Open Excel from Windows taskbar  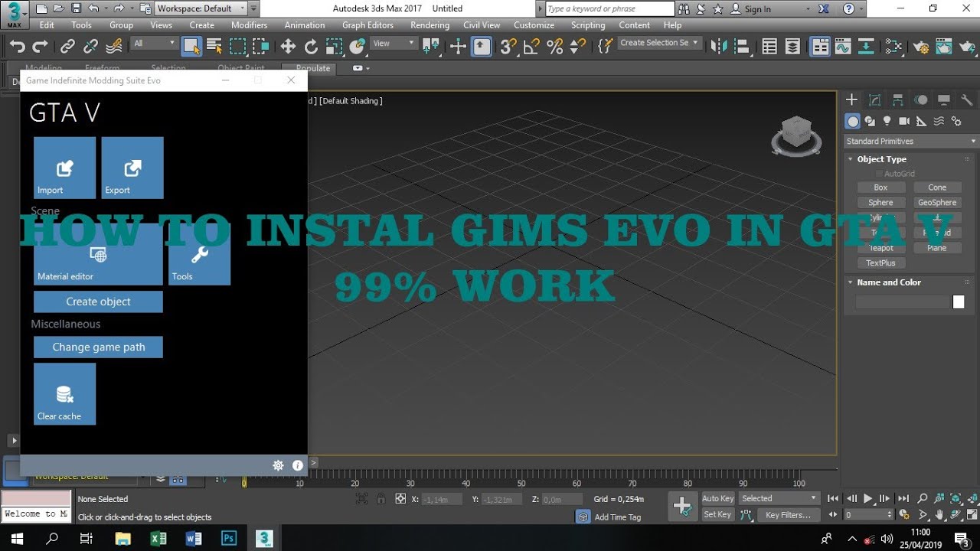click(158, 538)
